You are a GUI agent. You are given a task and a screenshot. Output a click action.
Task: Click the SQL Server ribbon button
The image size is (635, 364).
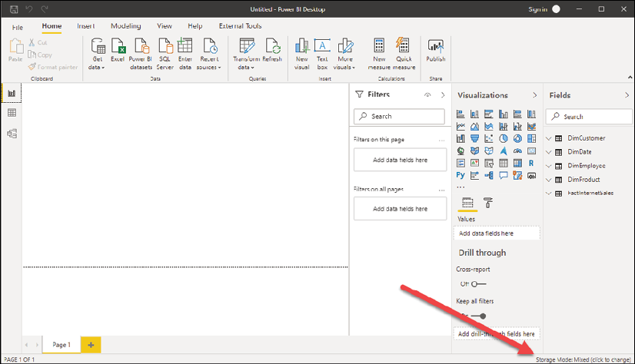coord(165,55)
